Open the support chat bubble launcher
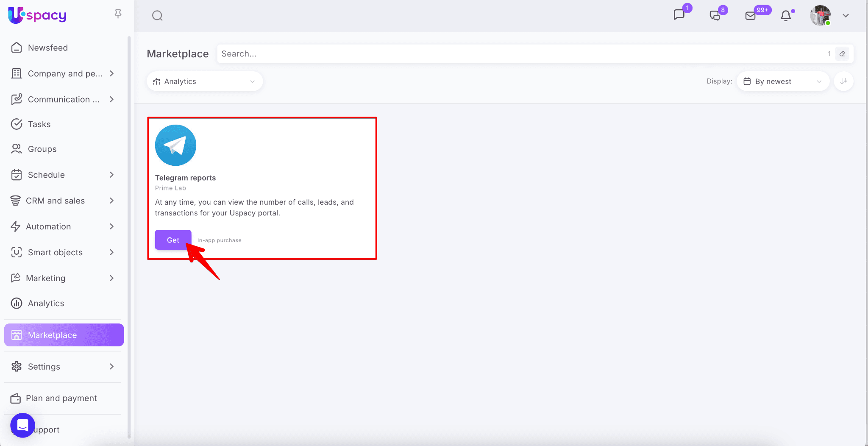Image resolution: width=868 pixels, height=446 pixels. (22, 425)
